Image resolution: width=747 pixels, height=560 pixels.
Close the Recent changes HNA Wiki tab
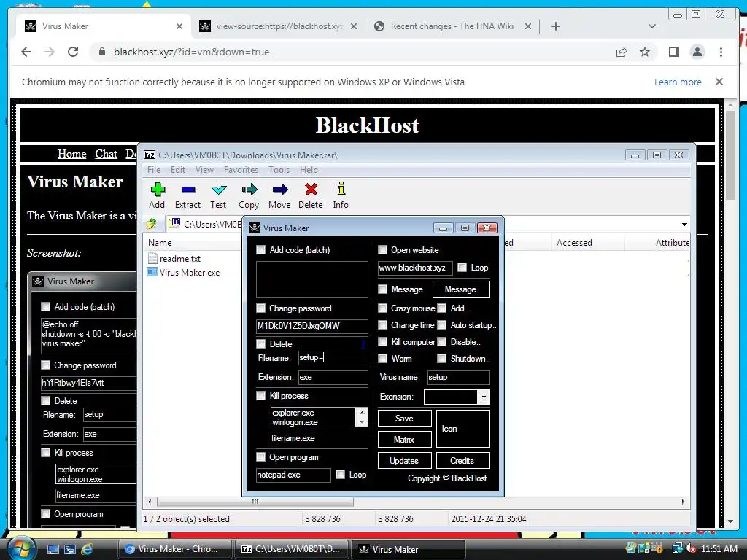click(528, 26)
